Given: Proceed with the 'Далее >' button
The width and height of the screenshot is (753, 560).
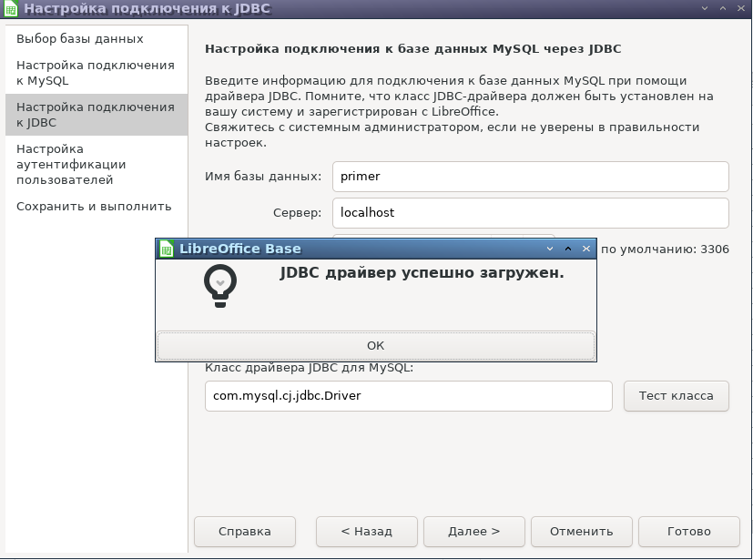Looking at the screenshot, I should click(x=474, y=532).
